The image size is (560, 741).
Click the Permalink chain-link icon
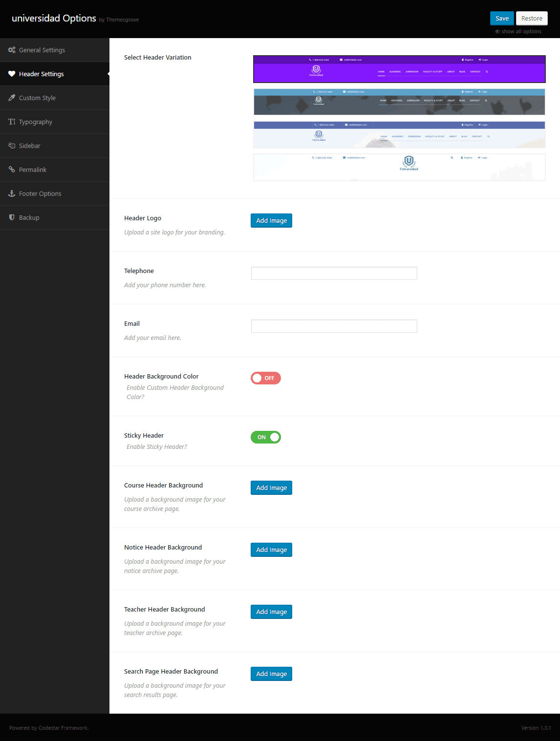[12, 169]
